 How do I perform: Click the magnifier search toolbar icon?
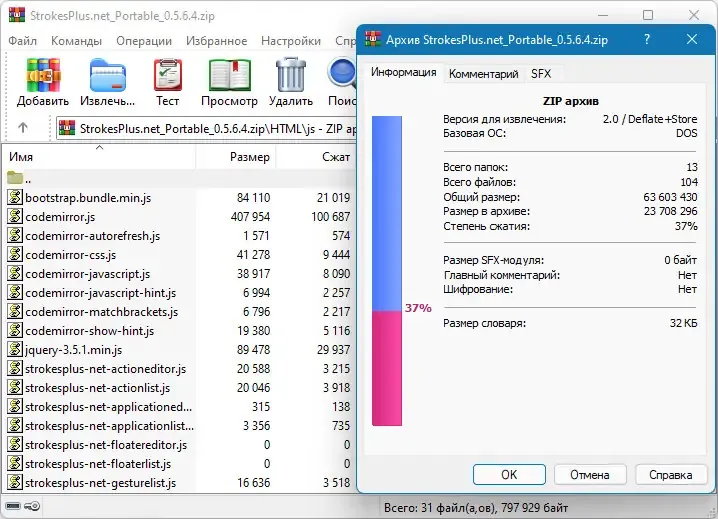(x=342, y=75)
